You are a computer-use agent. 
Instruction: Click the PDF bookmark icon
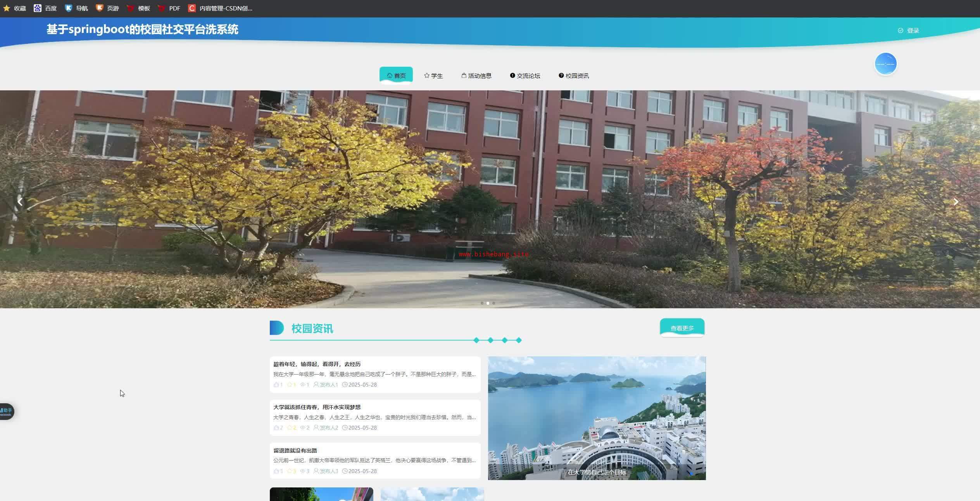pos(162,8)
